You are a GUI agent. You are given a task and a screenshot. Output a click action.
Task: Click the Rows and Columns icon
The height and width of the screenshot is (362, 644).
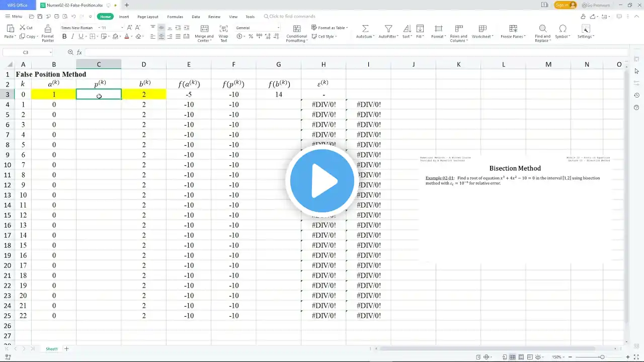[458, 29]
